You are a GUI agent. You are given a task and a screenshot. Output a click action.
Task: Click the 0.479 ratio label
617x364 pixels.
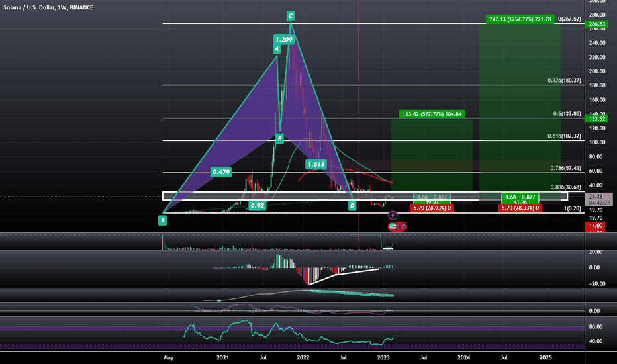tap(221, 172)
